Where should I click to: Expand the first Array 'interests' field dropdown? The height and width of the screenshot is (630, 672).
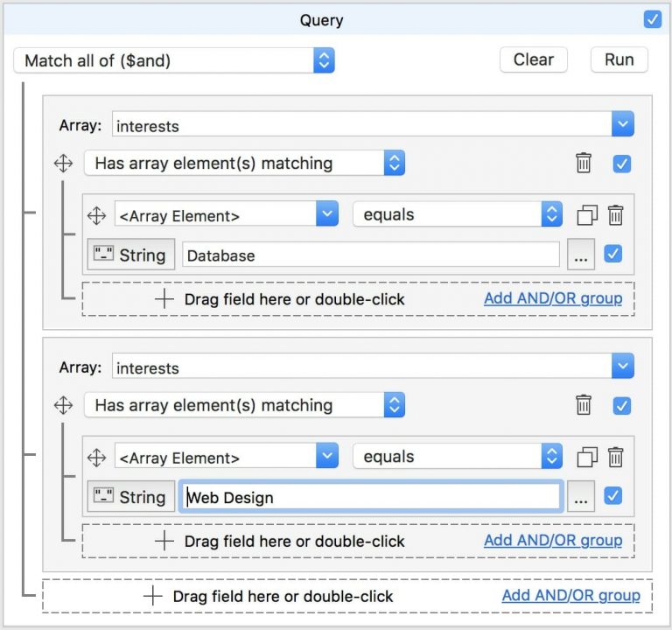coord(622,125)
